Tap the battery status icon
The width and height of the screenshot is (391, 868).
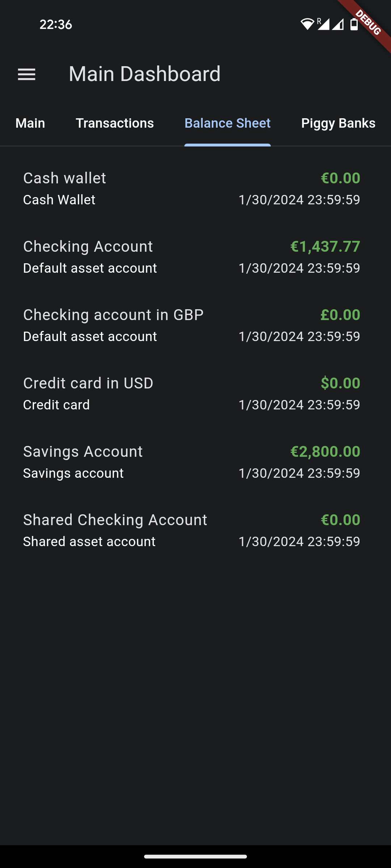[x=354, y=24]
